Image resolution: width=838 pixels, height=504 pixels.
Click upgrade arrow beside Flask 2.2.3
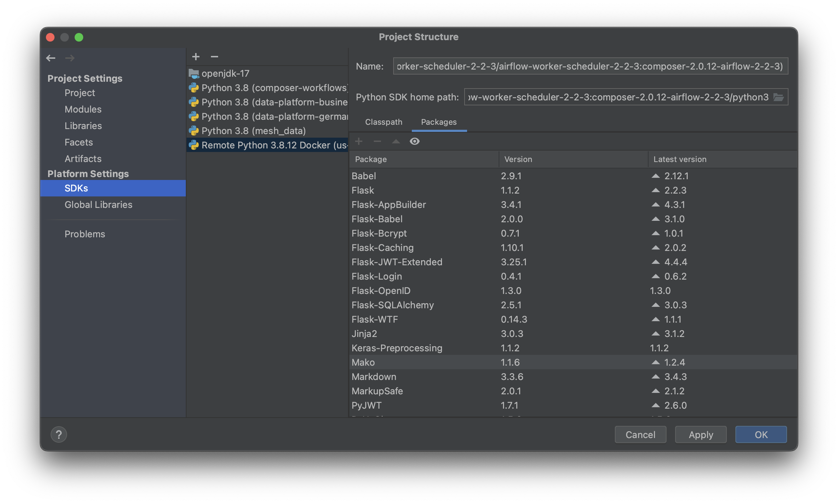point(655,190)
